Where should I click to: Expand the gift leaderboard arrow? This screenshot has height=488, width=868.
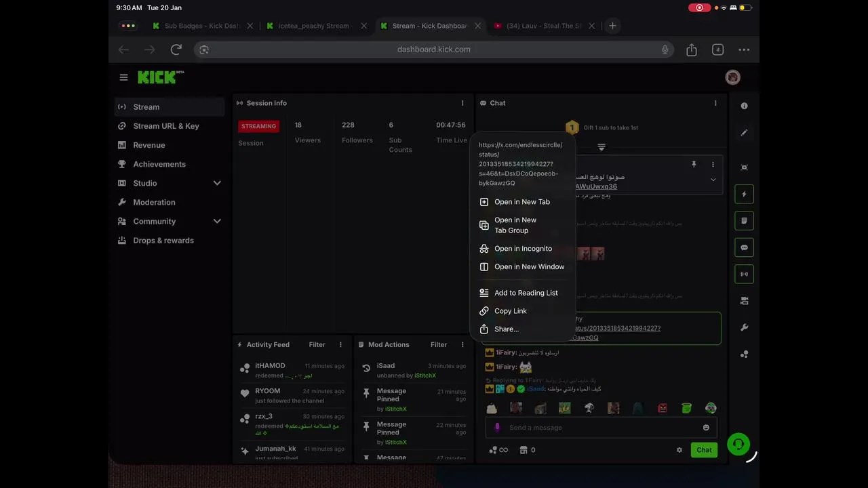point(601,147)
